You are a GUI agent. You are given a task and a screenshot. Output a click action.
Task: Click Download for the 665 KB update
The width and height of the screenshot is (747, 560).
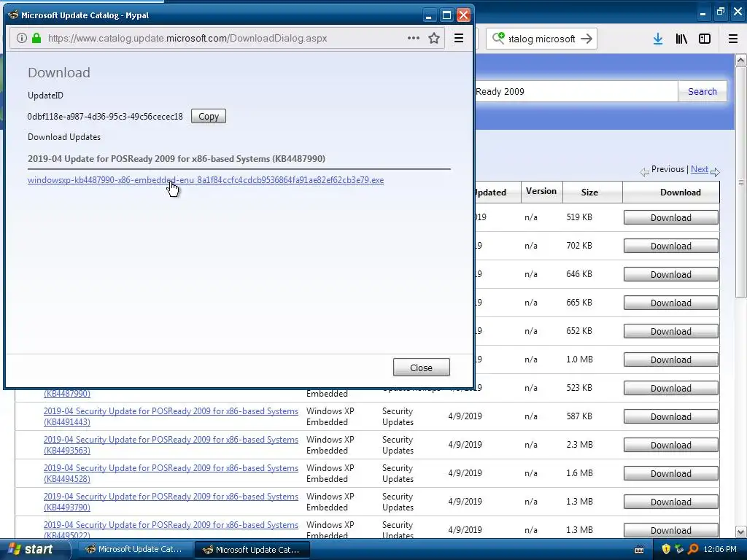(671, 303)
